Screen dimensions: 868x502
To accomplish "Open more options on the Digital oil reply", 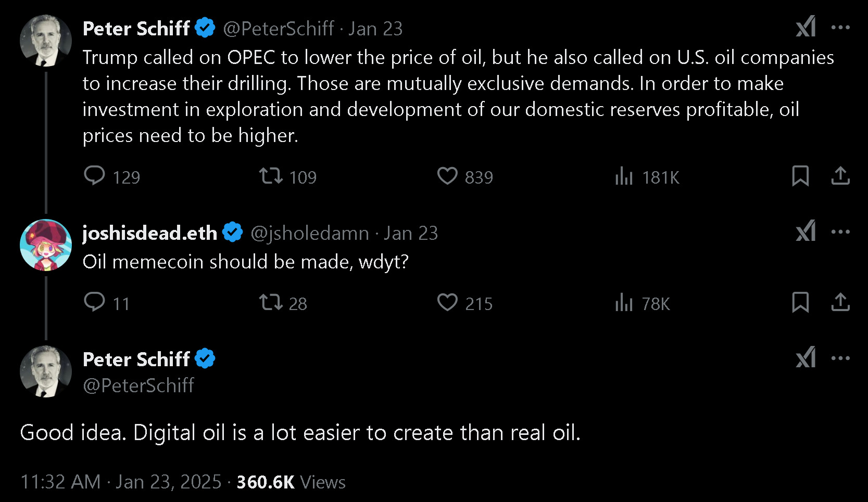I will click(840, 358).
